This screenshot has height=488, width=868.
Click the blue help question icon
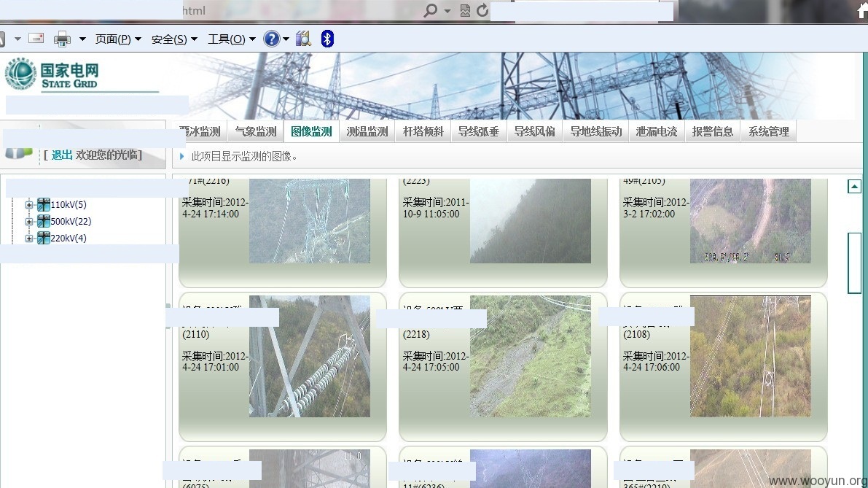(271, 39)
